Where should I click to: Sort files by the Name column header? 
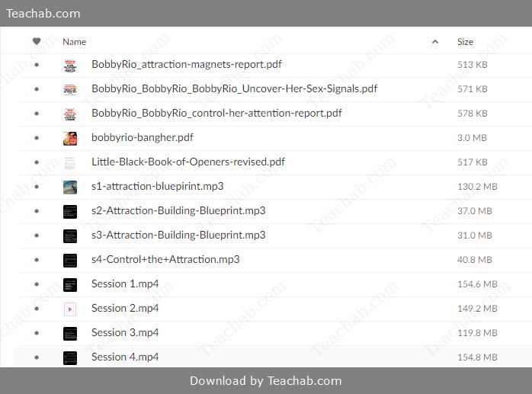(x=74, y=42)
